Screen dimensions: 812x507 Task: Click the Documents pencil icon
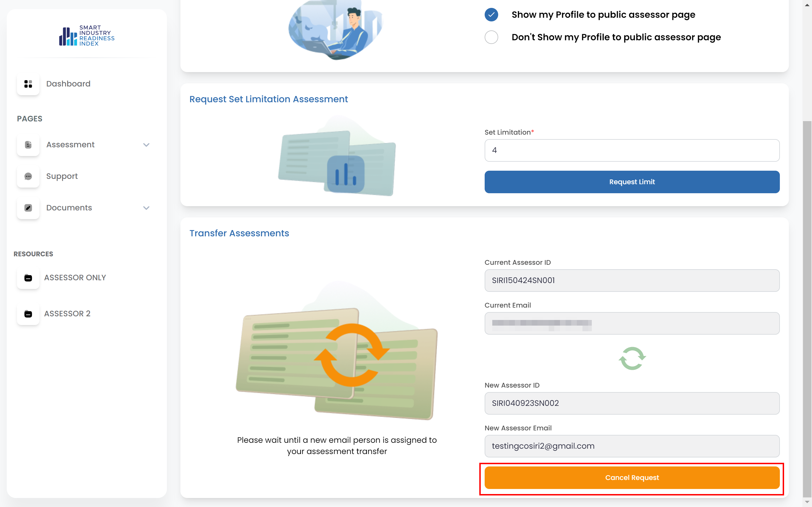(28, 208)
